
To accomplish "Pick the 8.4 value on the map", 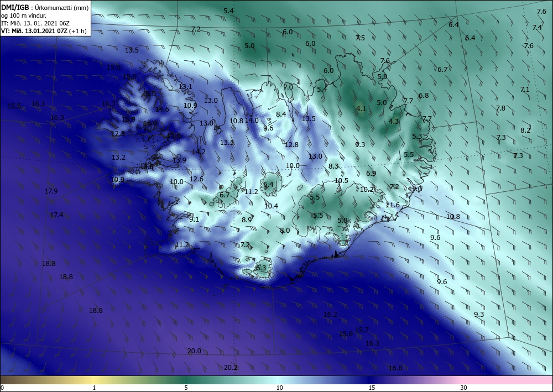I will tap(281, 114).
